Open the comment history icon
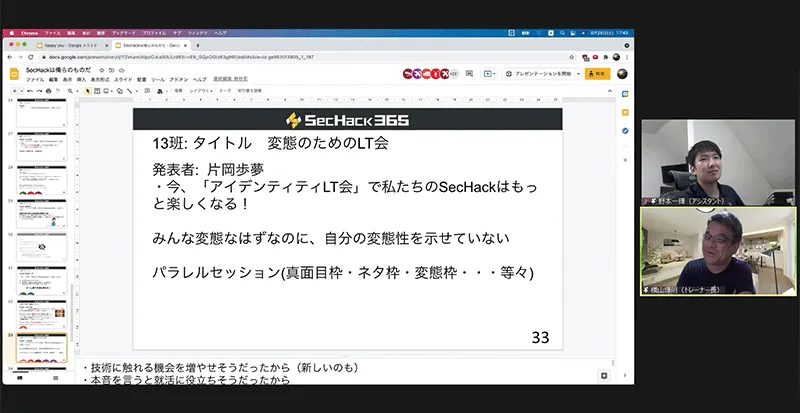Image resolution: width=800 pixels, height=413 pixels. tap(469, 74)
